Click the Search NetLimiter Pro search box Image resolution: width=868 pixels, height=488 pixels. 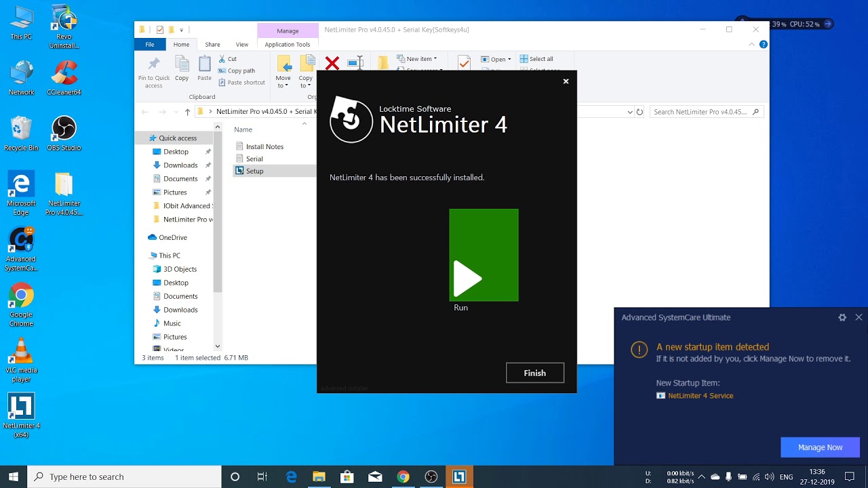[707, 112]
